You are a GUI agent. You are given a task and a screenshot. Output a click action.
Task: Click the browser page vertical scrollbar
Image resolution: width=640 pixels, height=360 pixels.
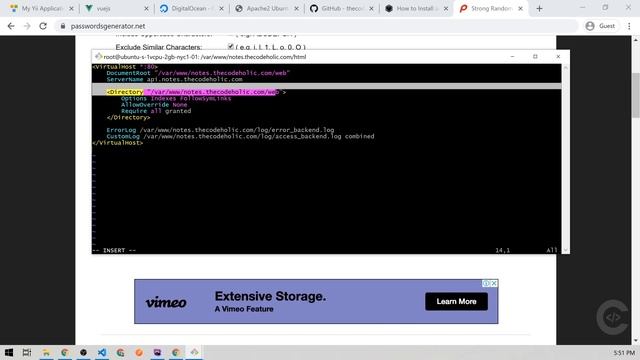point(636,95)
